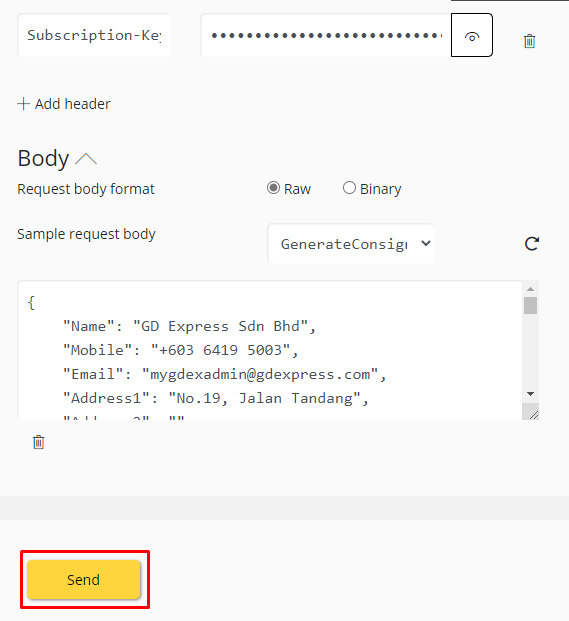Viewport: 569px width, 621px height.
Task: Click the scroll up arrow of body editor
Action: (531, 289)
